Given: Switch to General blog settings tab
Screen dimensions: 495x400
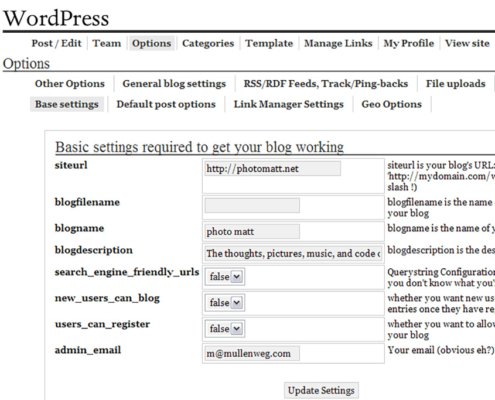Looking at the screenshot, I should click(x=174, y=84).
